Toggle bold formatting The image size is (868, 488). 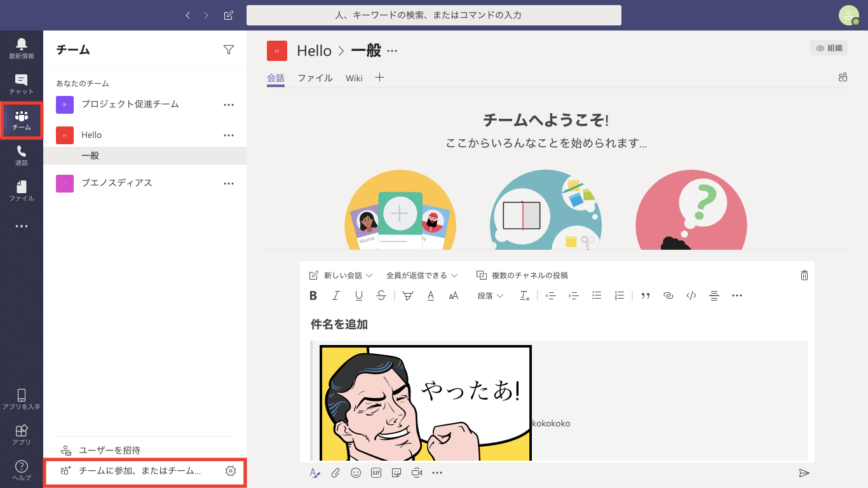[x=313, y=295]
